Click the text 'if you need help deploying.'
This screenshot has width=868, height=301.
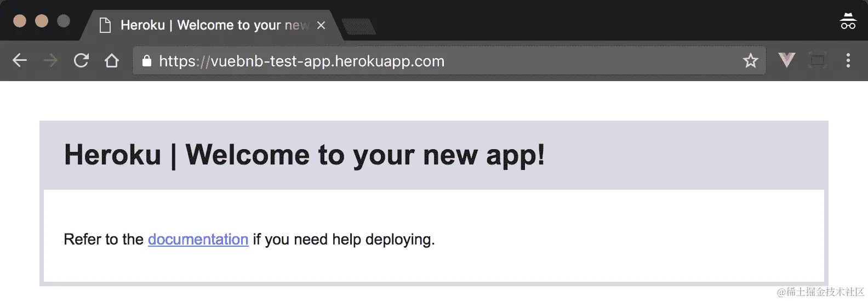[x=344, y=240]
